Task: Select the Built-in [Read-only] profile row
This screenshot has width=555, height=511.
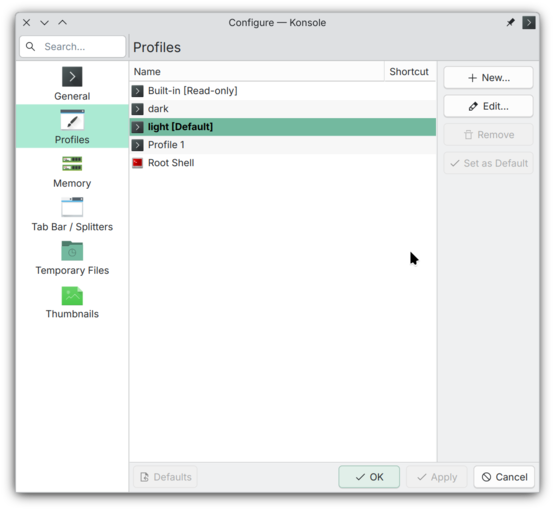Action: 283,91
